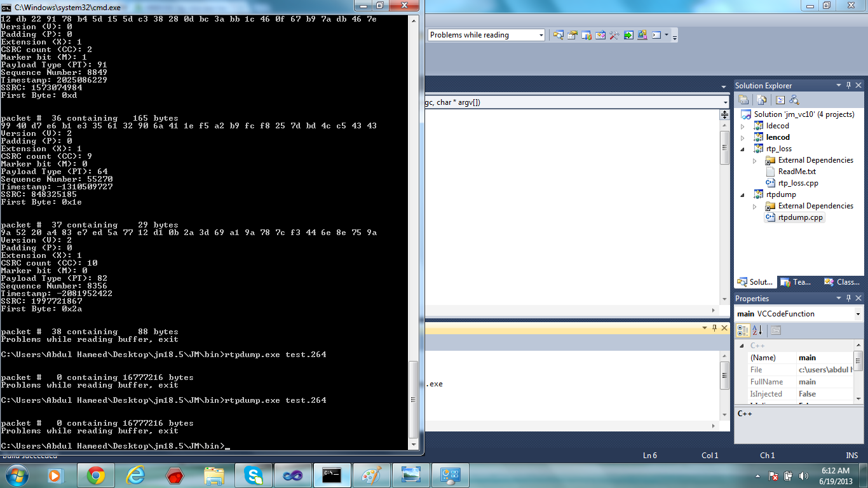
Task: Select ReadMe.txt file in the rtp_loss project
Action: click(796, 172)
